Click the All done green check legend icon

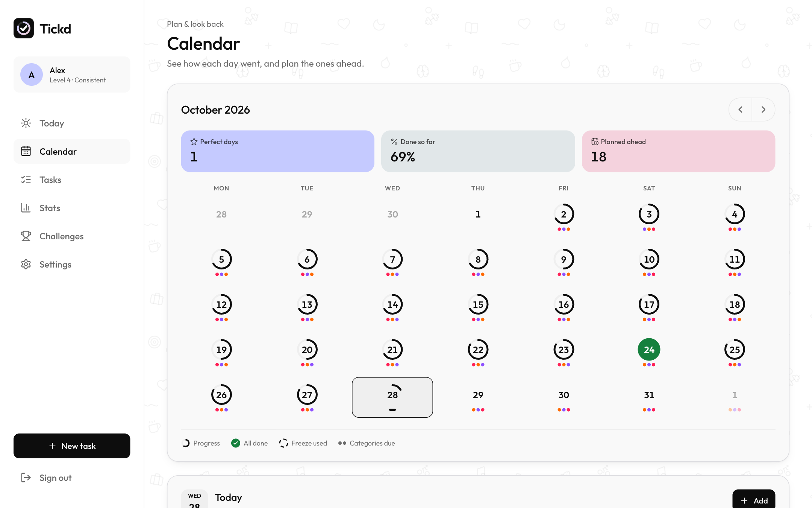[x=236, y=443]
